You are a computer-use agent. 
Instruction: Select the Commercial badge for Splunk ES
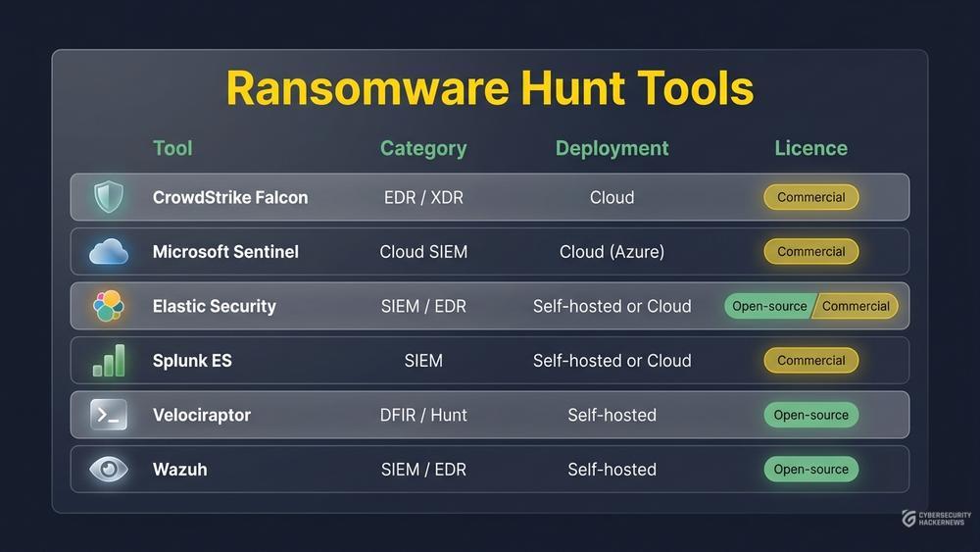(x=811, y=360)
